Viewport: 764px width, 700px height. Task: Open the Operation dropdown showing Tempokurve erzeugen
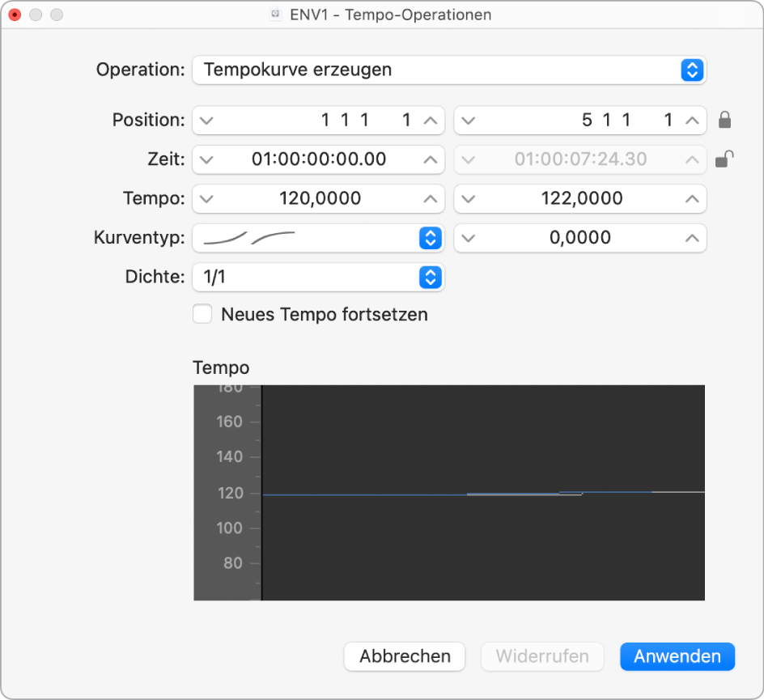tap(691, 70)
